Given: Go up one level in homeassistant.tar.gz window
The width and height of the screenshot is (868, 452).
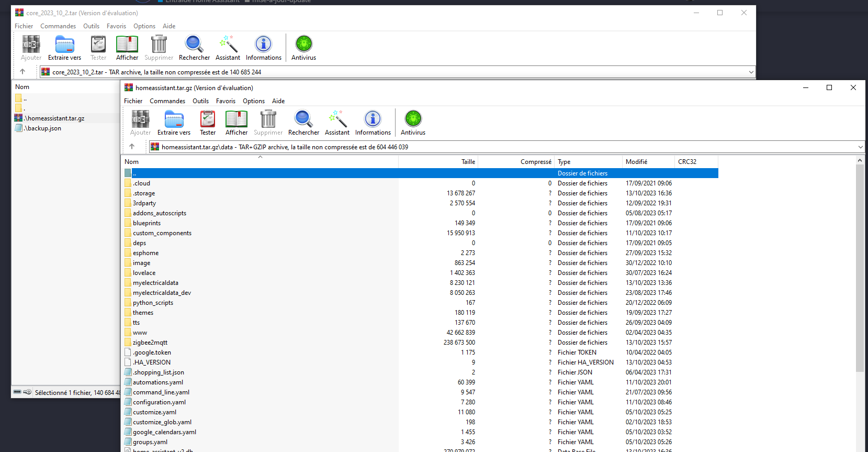Looking at the screenshot, I should click(x=132, y=147).
